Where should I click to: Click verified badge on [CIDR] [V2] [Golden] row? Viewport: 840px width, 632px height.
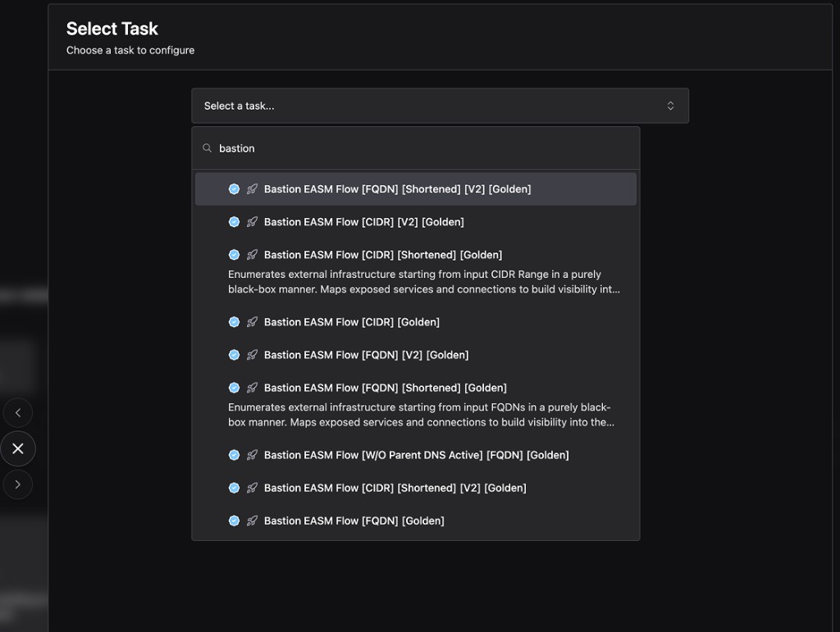coord(234,221)
